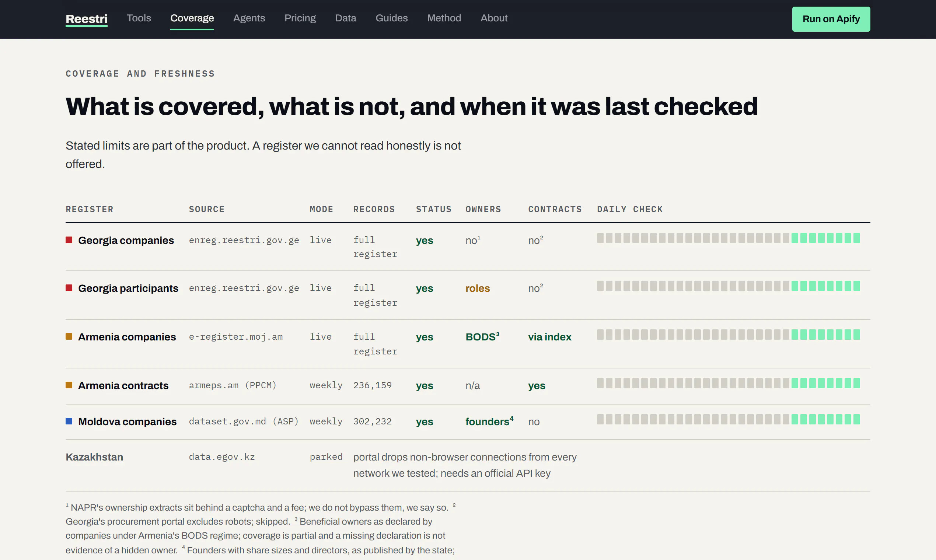
Task: Open the Tools nav item
Action: coord(139,18)
